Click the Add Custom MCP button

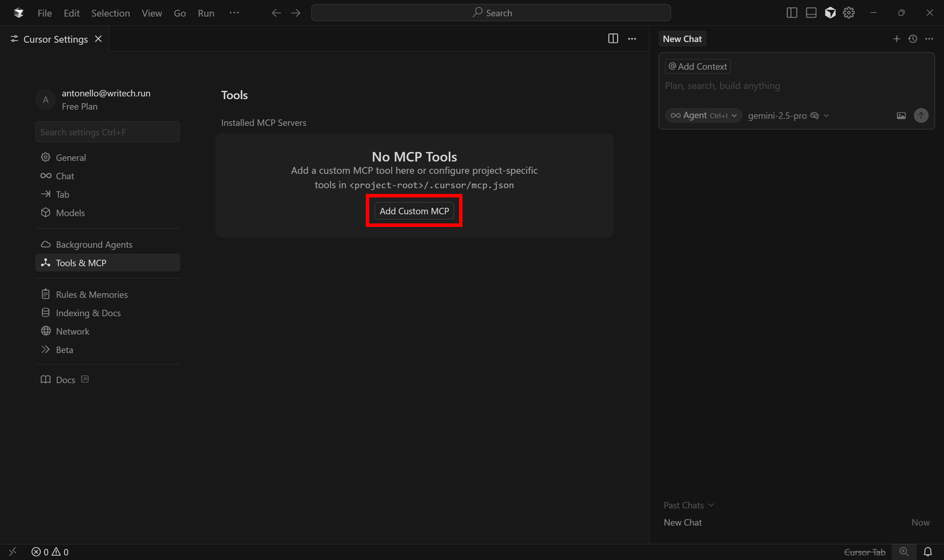coord(414,210)
